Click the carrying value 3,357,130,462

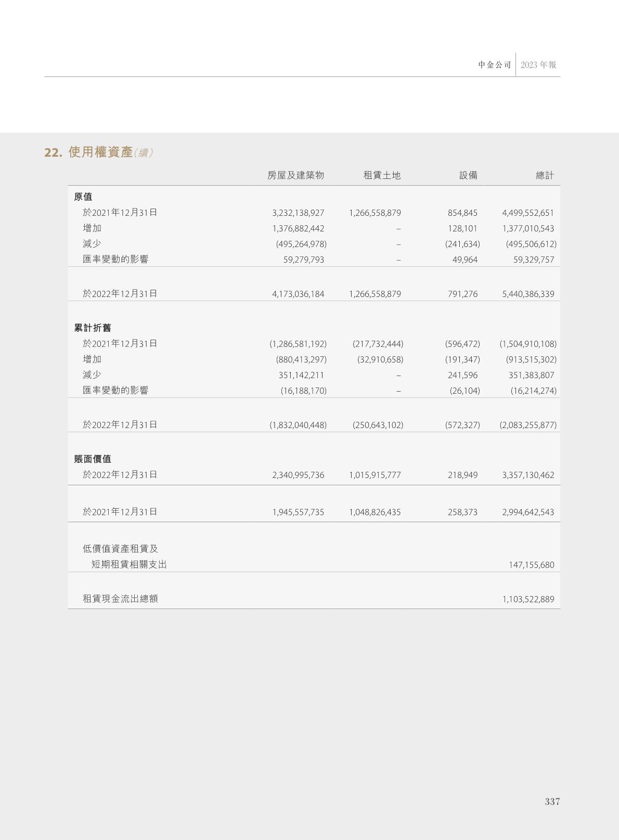(528, 475)
